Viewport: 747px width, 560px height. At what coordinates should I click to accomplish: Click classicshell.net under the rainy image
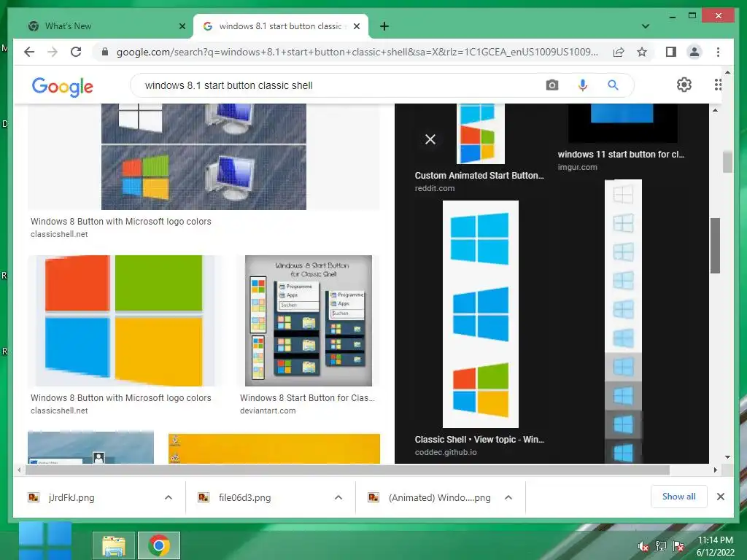pyautogui.click(x=59, y=234)
